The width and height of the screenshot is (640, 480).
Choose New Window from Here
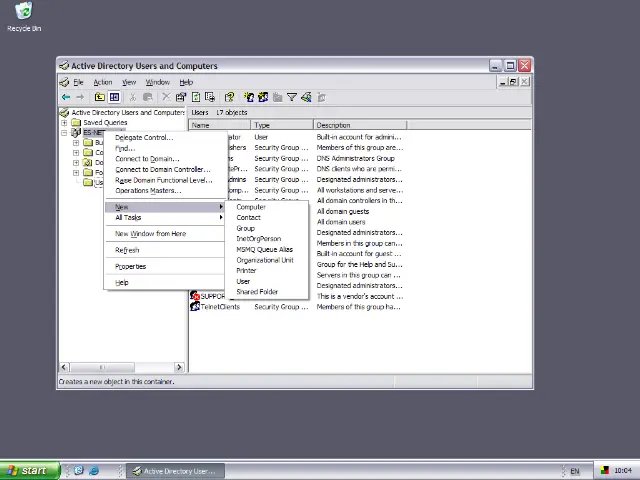point(165,233)
